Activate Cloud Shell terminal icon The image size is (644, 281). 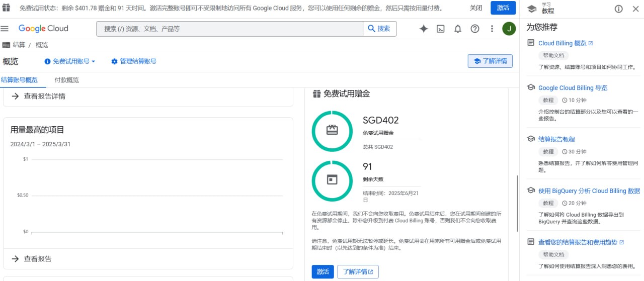440,29
